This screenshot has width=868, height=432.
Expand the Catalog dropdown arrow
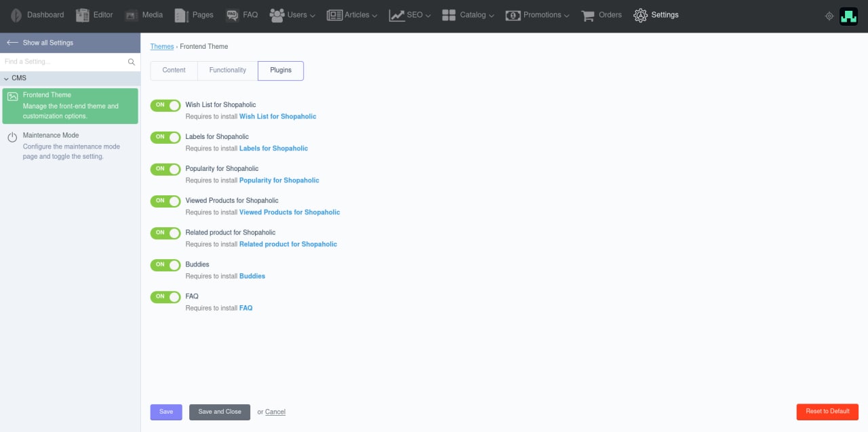491,16
